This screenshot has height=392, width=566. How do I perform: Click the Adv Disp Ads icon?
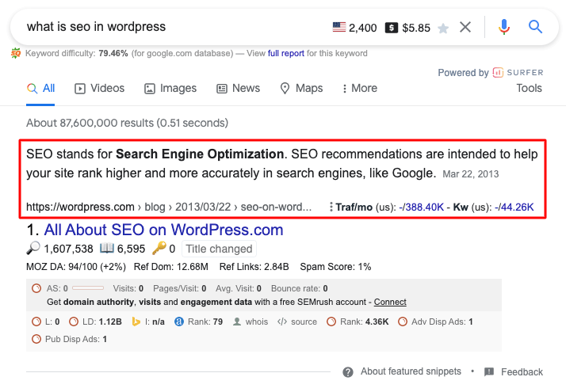pyautogui.click(x=403, y=322)
